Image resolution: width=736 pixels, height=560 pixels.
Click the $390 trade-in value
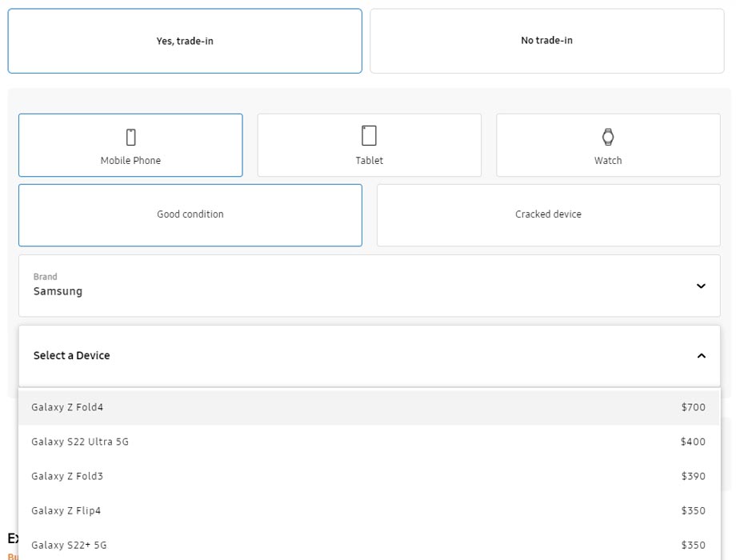(694, 476)
